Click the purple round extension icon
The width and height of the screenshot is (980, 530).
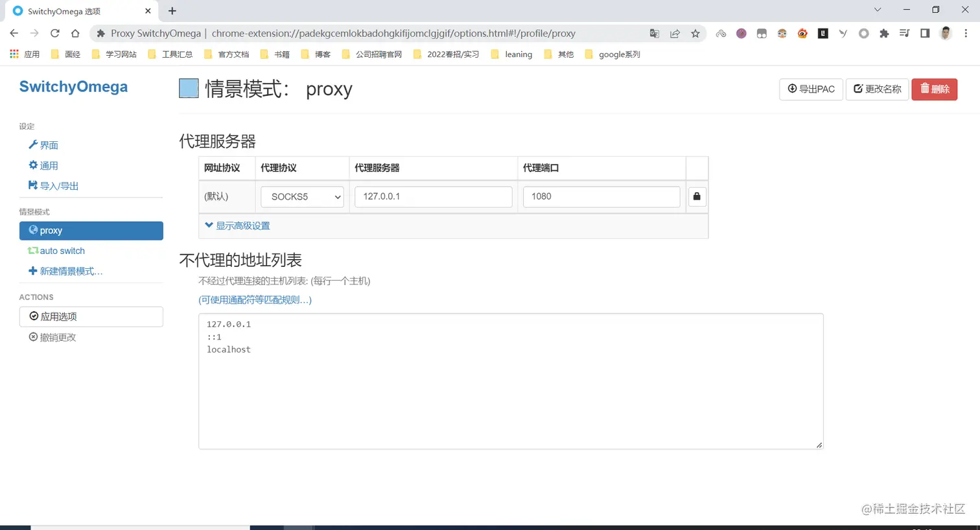click(741, 34)
